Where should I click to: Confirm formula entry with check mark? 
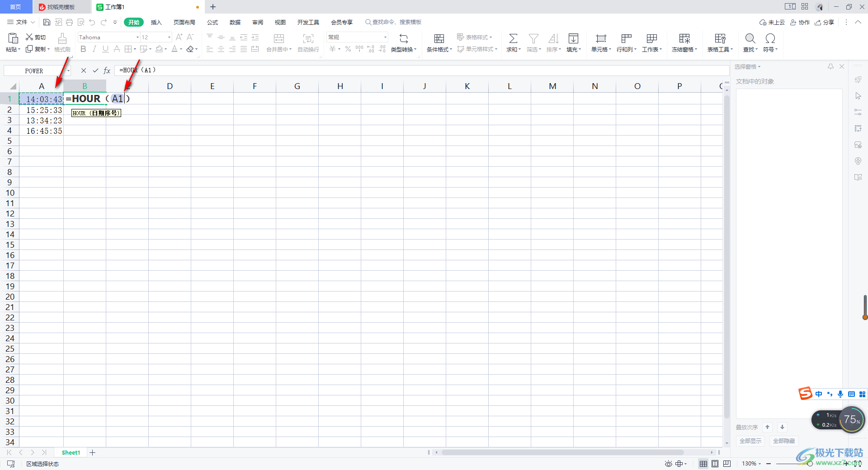[x=95, y=70]
